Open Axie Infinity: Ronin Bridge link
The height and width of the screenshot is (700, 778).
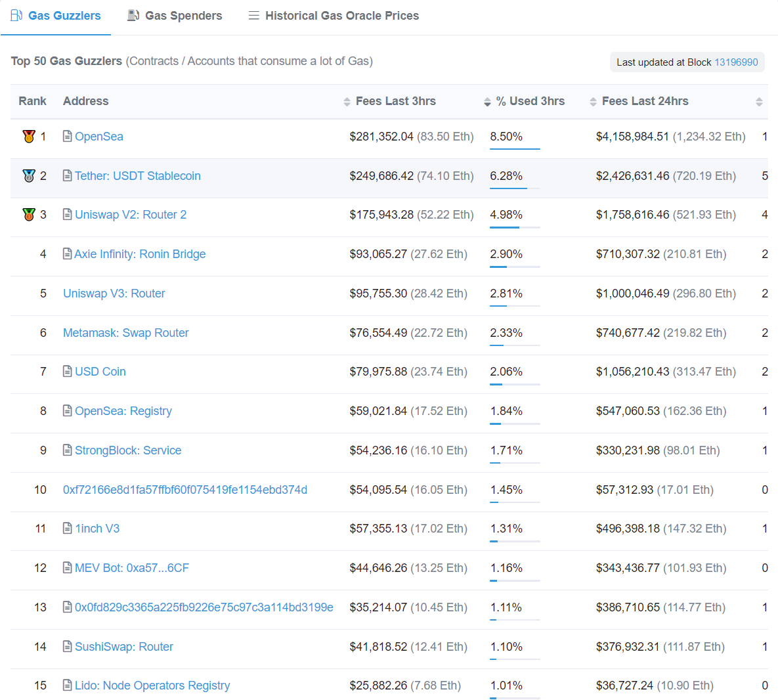[x=140, y=254]
